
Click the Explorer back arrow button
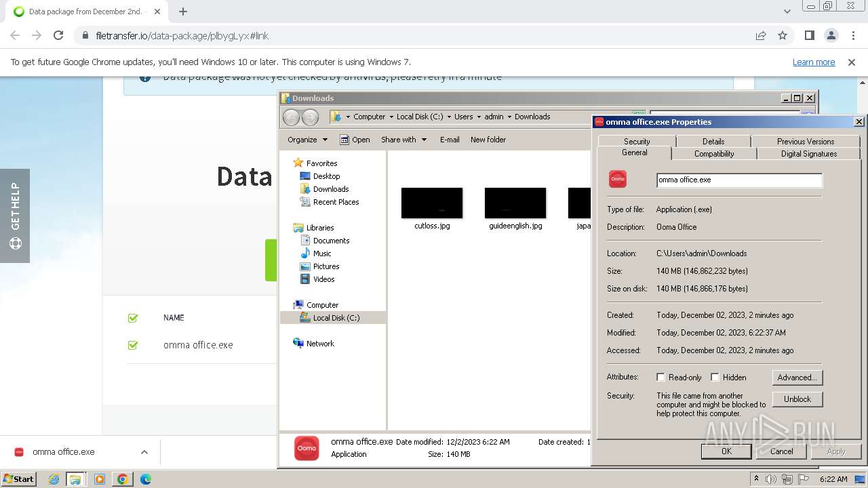292,117
